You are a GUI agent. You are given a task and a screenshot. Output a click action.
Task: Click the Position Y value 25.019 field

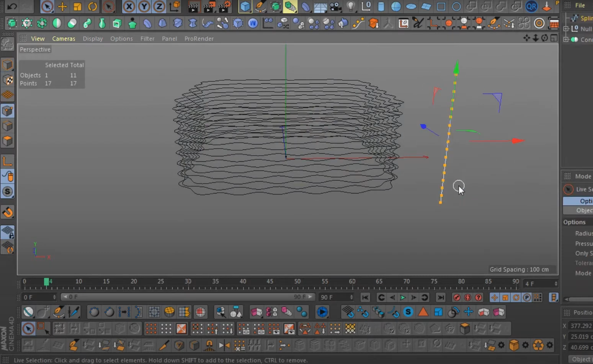click(581, 336)
